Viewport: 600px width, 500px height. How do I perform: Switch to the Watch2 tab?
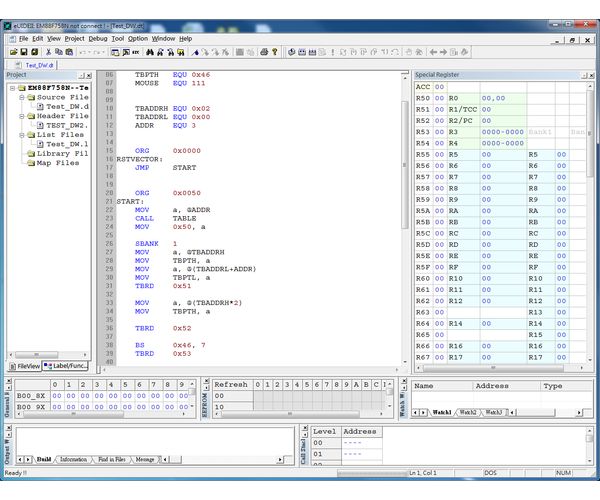pos(468,411)
